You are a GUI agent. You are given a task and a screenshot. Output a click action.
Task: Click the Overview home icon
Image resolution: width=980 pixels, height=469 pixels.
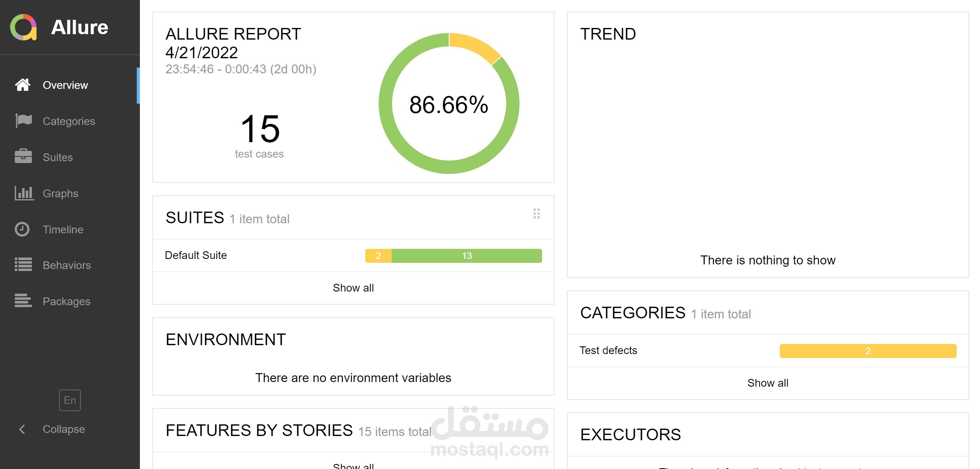pos(23,85)
